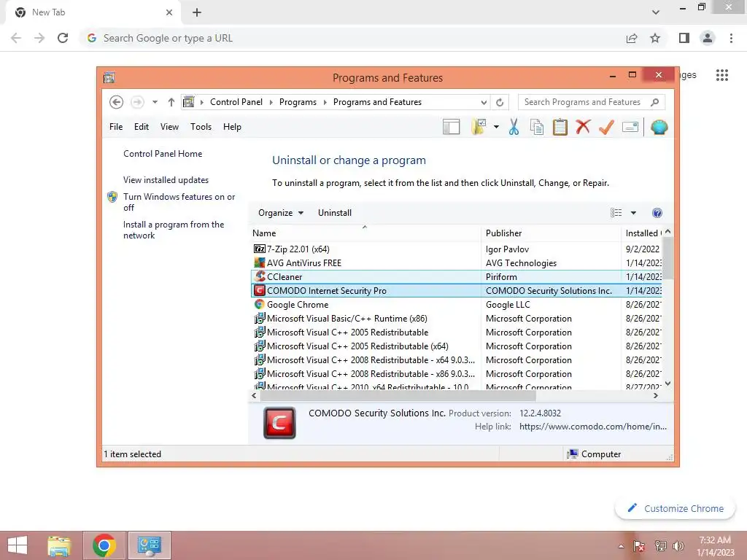Open the Organize dropdown

click(281, 213)
